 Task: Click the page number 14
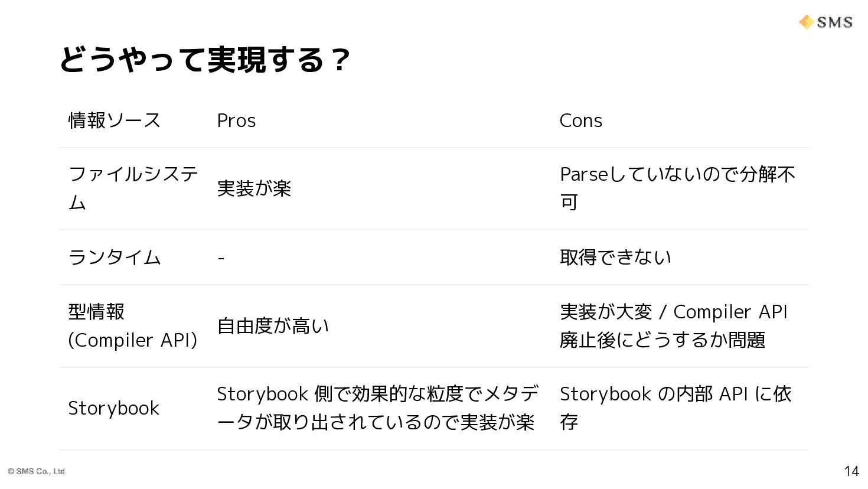click(x=851, y=471)
